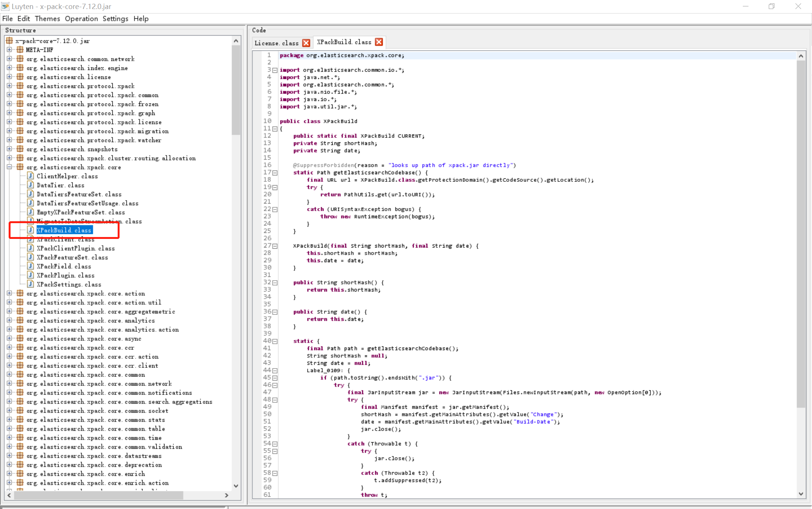
Task: Click the XPackSettings.class file icon
Action: pyautogui.click(x=31, y=284)
